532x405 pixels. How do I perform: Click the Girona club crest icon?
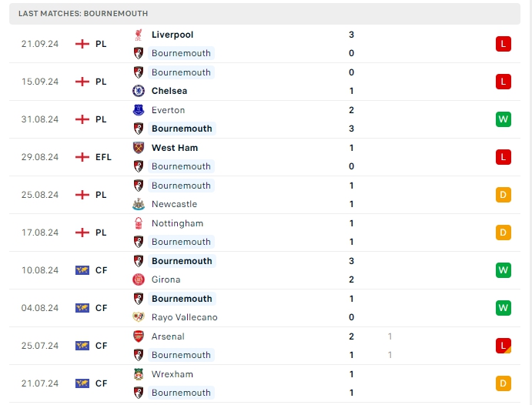click(139, 279)
